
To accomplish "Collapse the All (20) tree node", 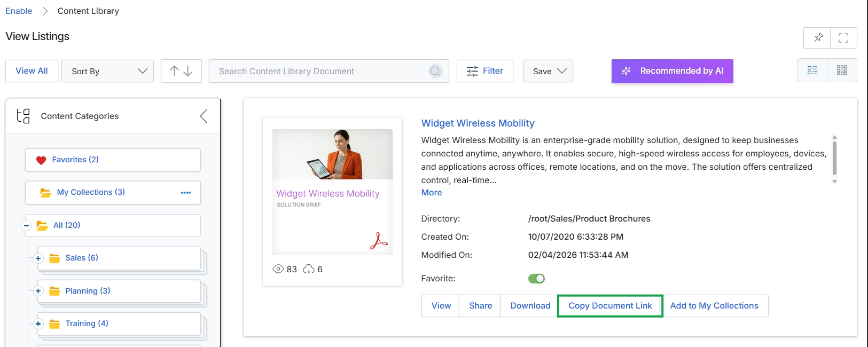I will 26,225.
